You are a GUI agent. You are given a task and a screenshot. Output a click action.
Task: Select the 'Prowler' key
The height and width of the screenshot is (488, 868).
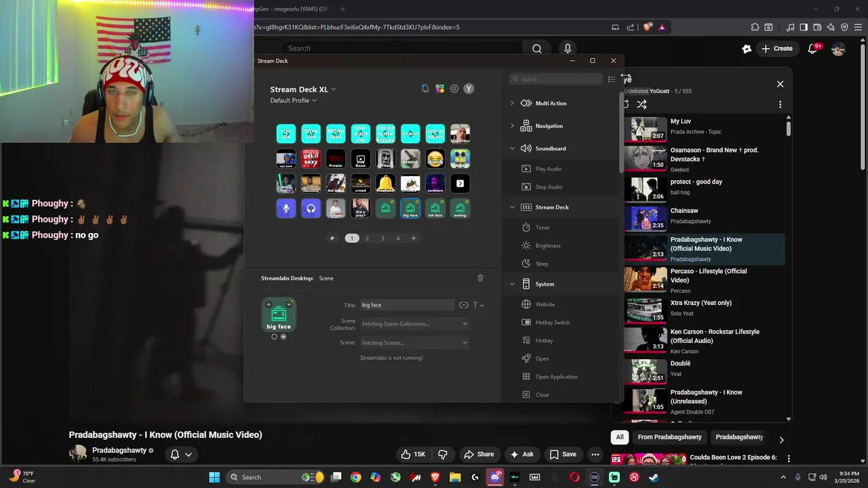[336, 159]
